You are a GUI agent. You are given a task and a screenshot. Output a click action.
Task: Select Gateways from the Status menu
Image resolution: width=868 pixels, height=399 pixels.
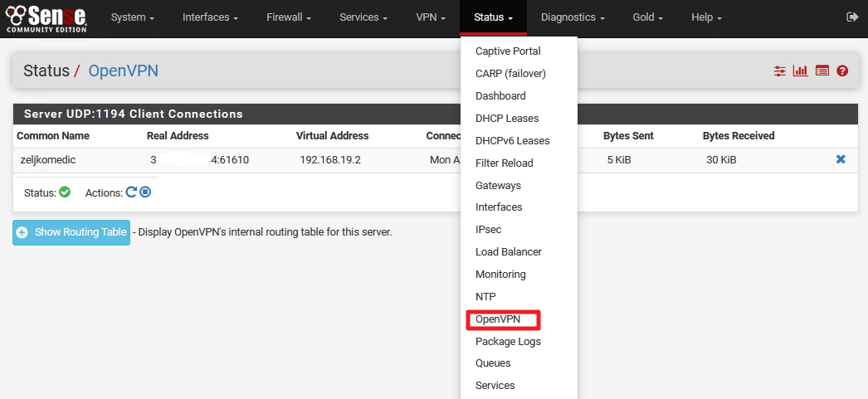point(498,185)
